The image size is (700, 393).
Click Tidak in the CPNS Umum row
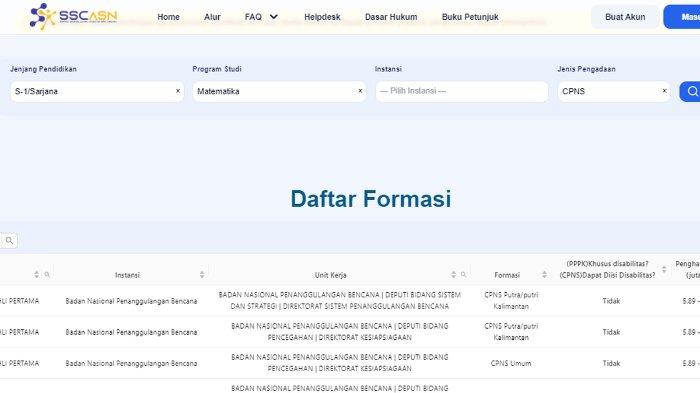tap(611, 364)
